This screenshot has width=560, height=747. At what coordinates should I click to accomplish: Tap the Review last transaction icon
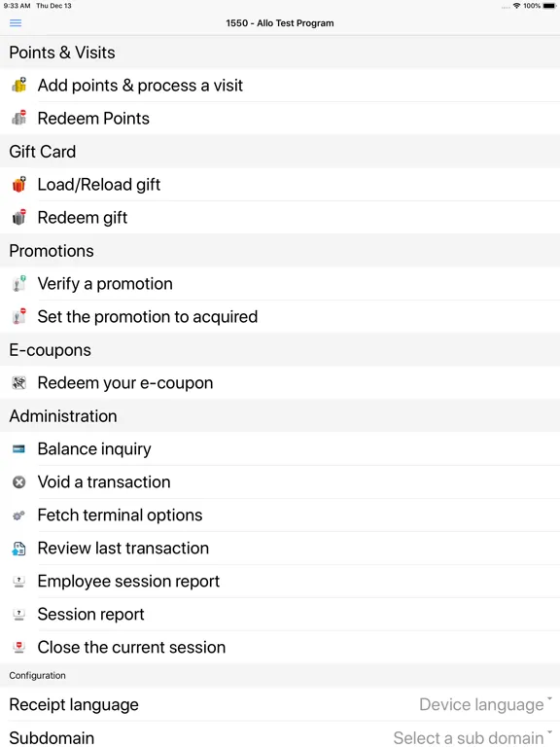tap(19, 549)
